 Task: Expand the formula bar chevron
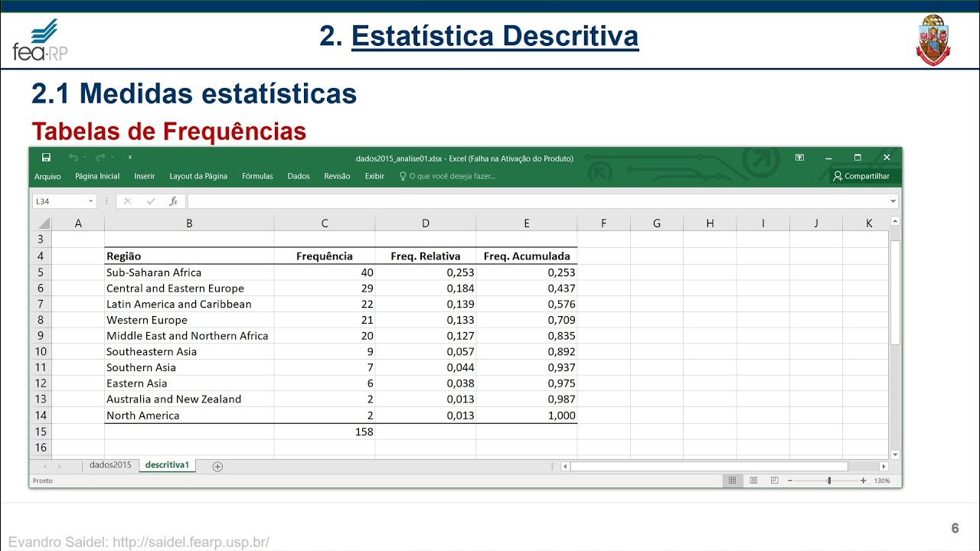(x=893, y=201)
